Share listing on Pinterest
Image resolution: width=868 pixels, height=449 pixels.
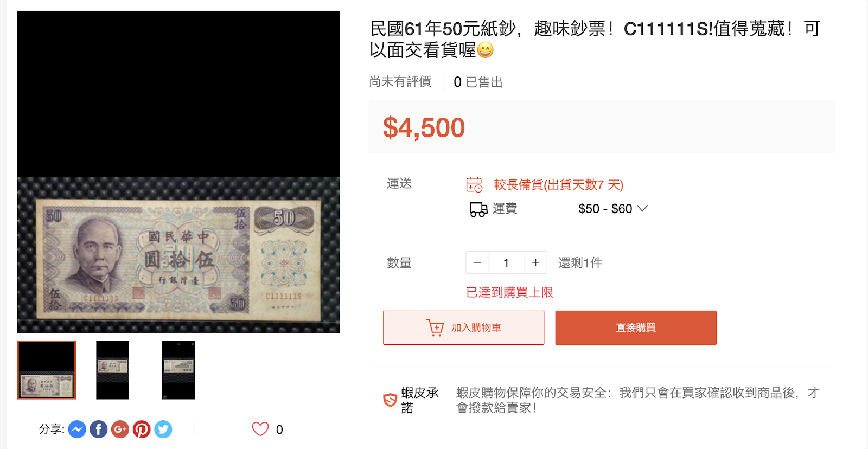point(142,429)
